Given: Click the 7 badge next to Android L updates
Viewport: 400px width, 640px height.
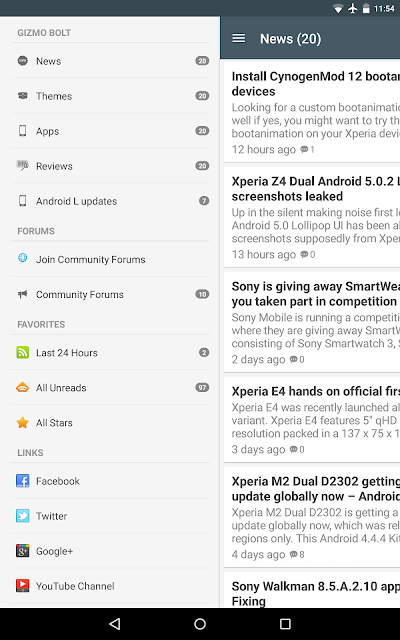Looking at the screenshot, I should 204,201.
